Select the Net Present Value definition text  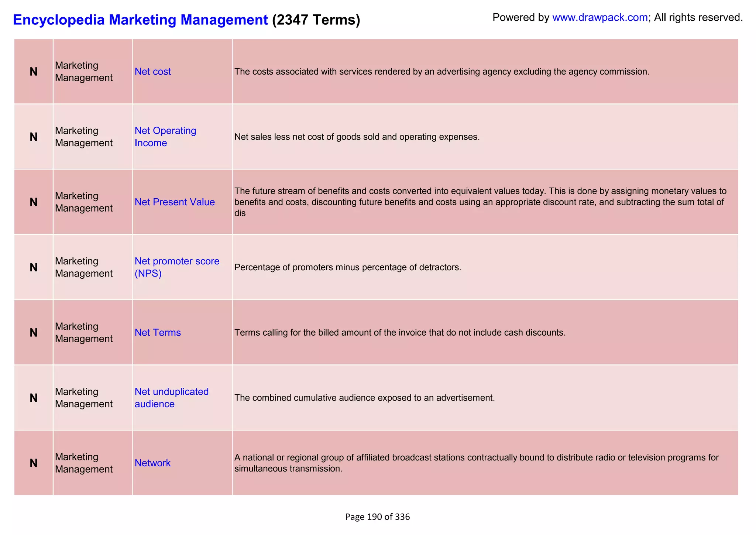point(481,202)
